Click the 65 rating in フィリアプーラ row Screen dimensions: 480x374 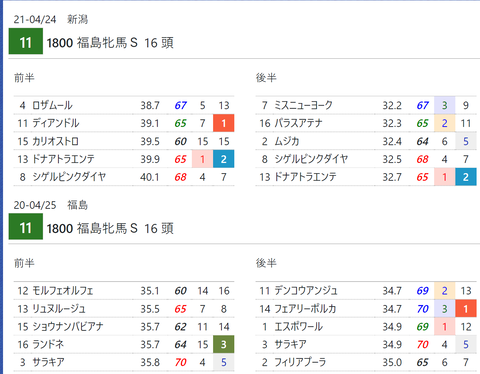point(423,362)
